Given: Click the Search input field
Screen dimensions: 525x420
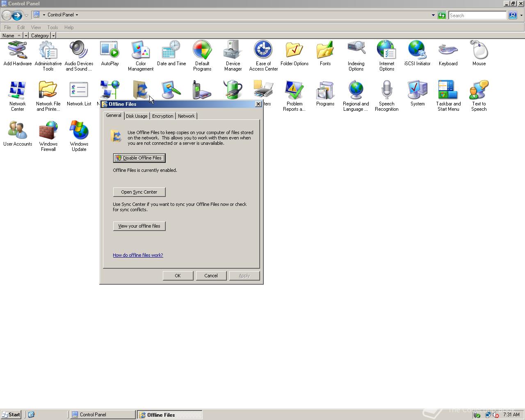Looking at the screenshot, I should 477,15.
